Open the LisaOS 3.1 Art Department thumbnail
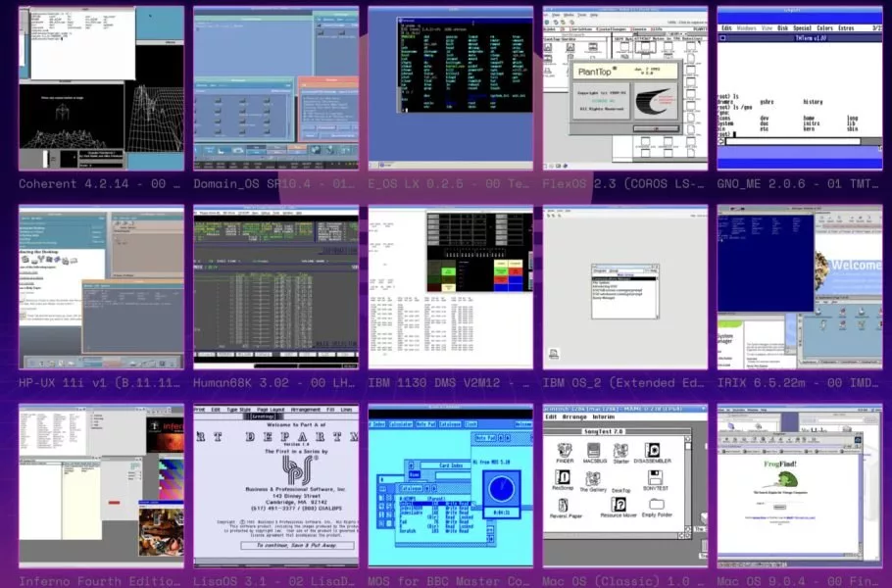The height and width of the screenshot is (588, 892). 275,486
